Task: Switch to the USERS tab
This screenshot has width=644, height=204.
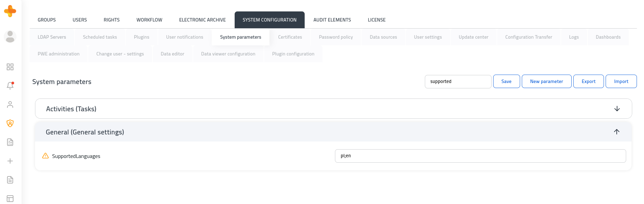Action: (x=80, y=20)
